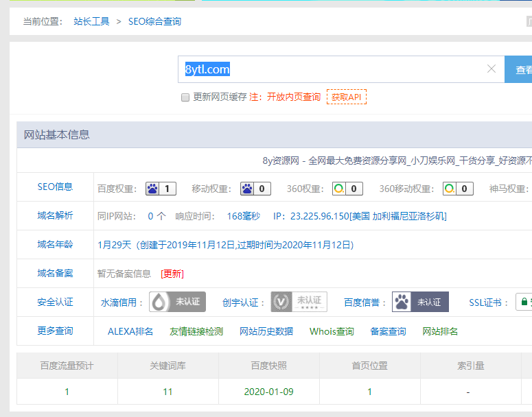
Task: Click the 关键词库 column header
Action: [x=167, y=366]
